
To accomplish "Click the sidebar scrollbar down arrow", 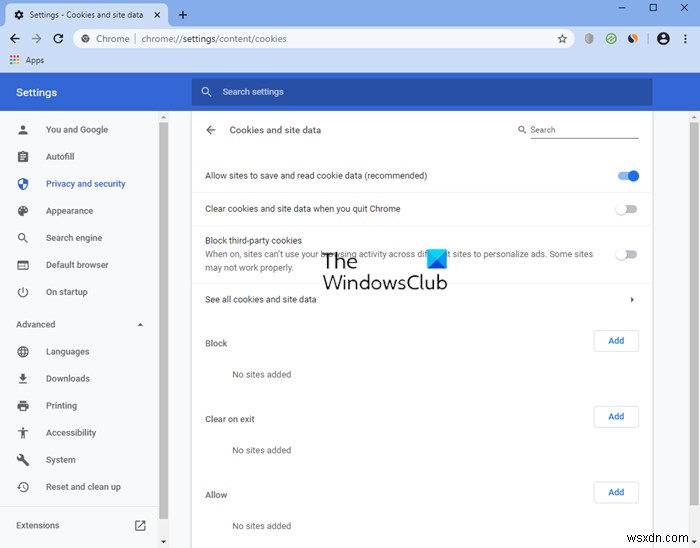I will click(x=163, y=541).
